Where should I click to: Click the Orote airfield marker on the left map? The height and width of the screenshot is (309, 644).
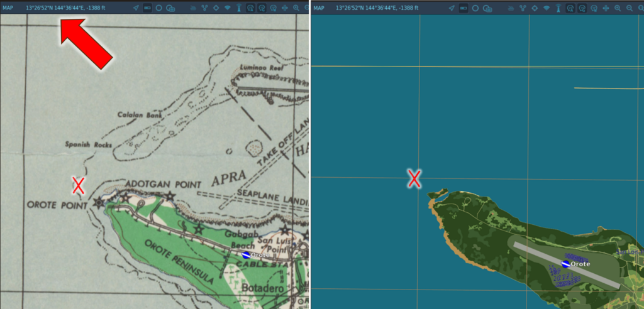click(247, 255)
